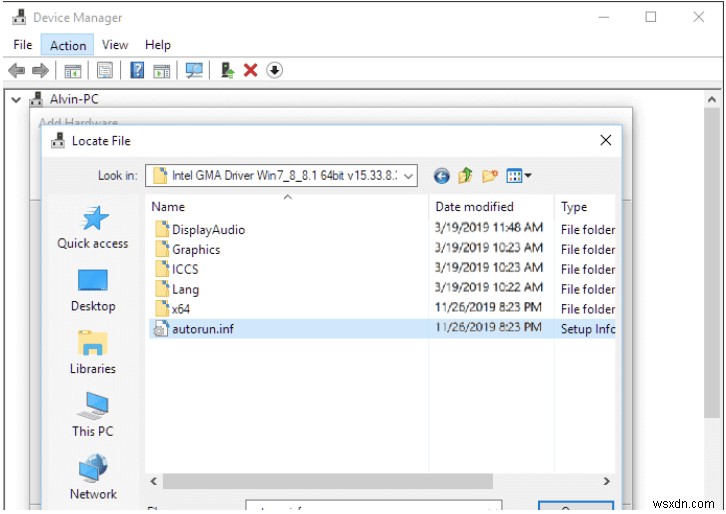The image size is (726, 514).
Task: Click the red X Uninstall device icon
Action: point(250,70)
